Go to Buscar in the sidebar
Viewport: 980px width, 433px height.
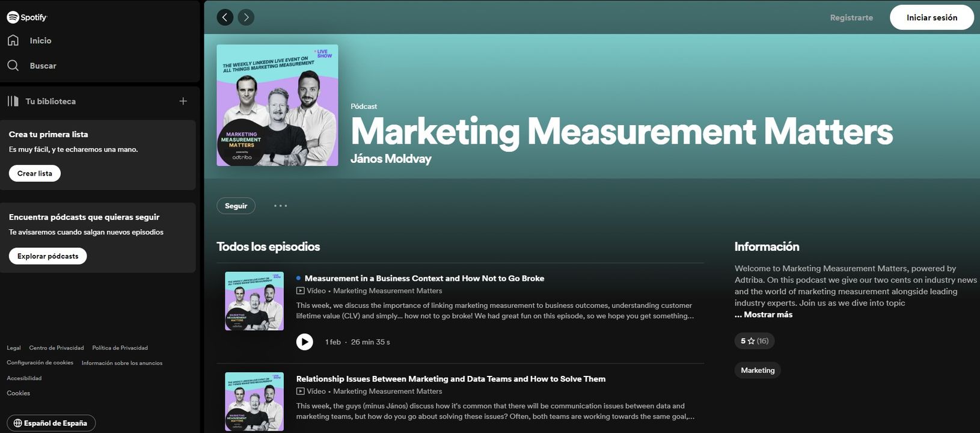pyautogui.click(x=43, y=66)
